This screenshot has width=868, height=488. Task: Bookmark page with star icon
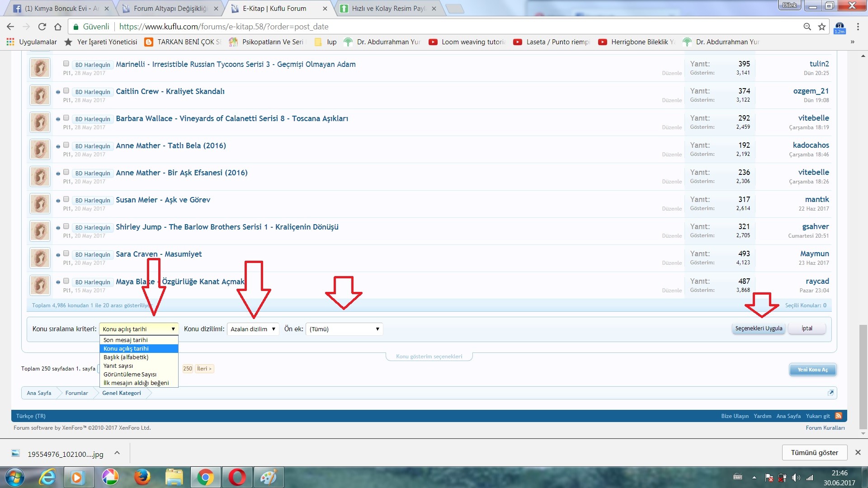[x=822, y=27]
